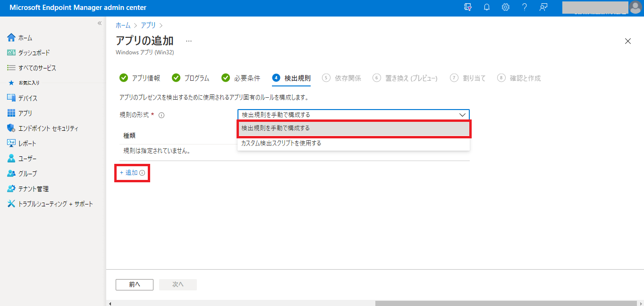The image size is (644, 306).
Task: Click 規則は指定されていません。 text
Action: 157,151
